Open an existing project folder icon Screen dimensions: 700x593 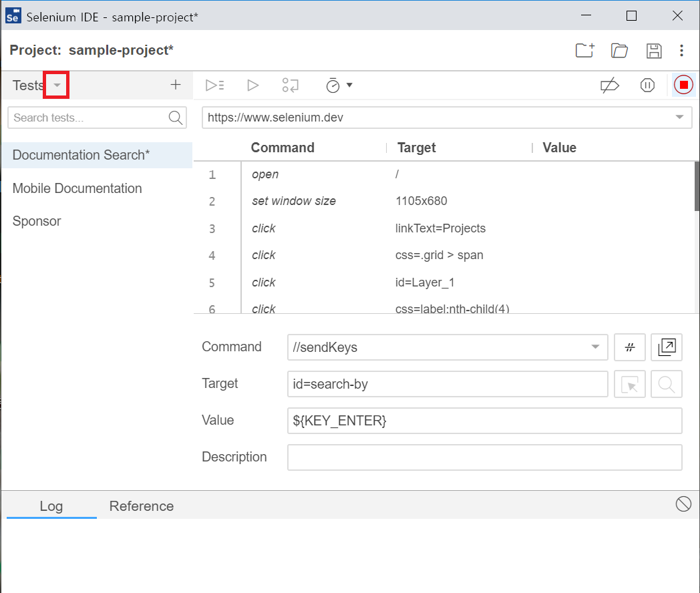coord(619,51)
